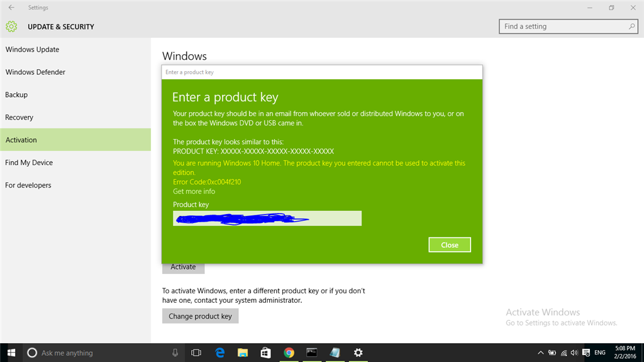Click the Get more info link
The width and height of the screenshot is (644, 362).
click(x=194, y=191)
